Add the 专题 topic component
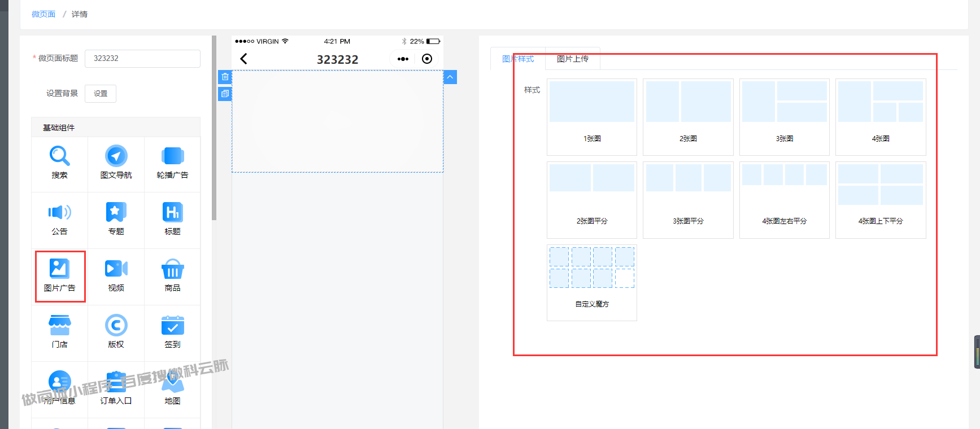980x429 pixels. (116, 221)
